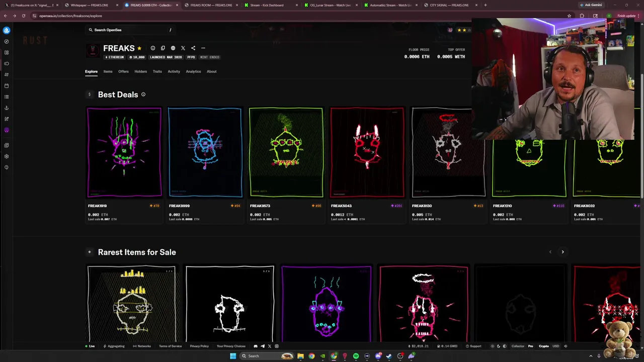Show previous Rarest Items with left arrow
Image resolution: width=644 pixels, height=362 pixels.
click(550, 252)
